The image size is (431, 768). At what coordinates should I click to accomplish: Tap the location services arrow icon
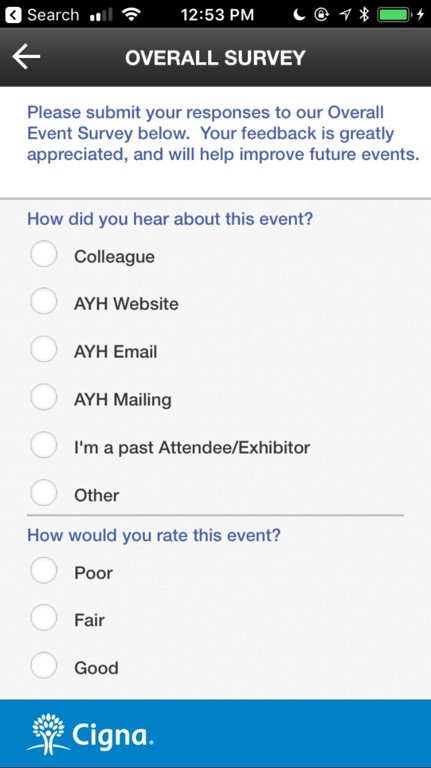click(x=345, y=15)
